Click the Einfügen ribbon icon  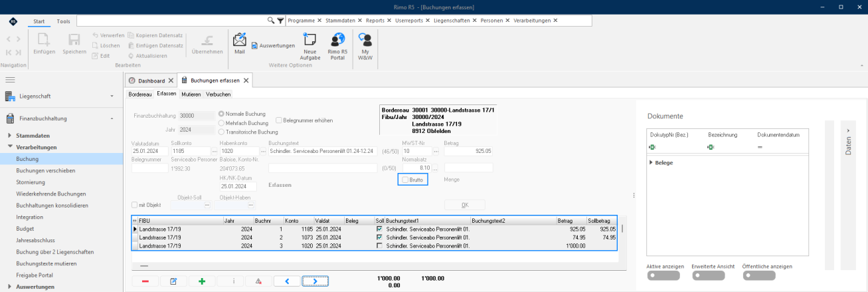pyautogui.click(x=44, y=44)
